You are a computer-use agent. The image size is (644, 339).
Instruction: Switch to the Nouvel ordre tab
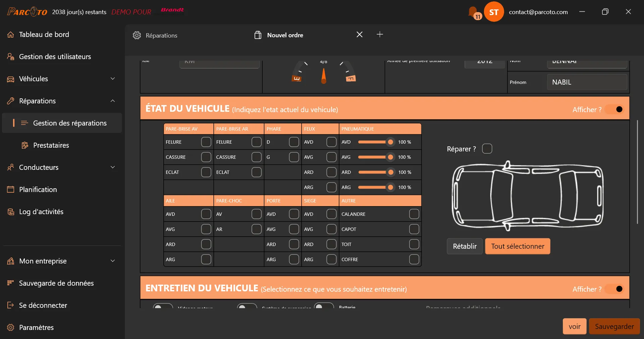285,35
